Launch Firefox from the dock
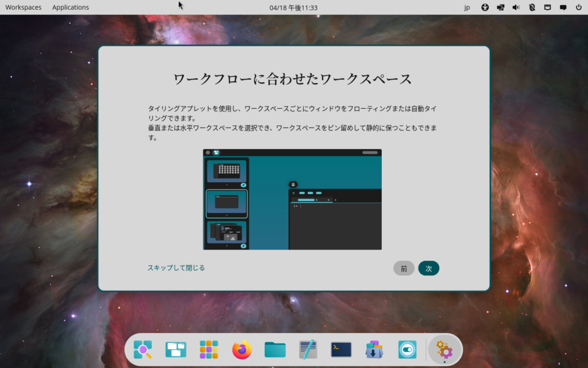The image size is (588, 368). tap(242, 350)
